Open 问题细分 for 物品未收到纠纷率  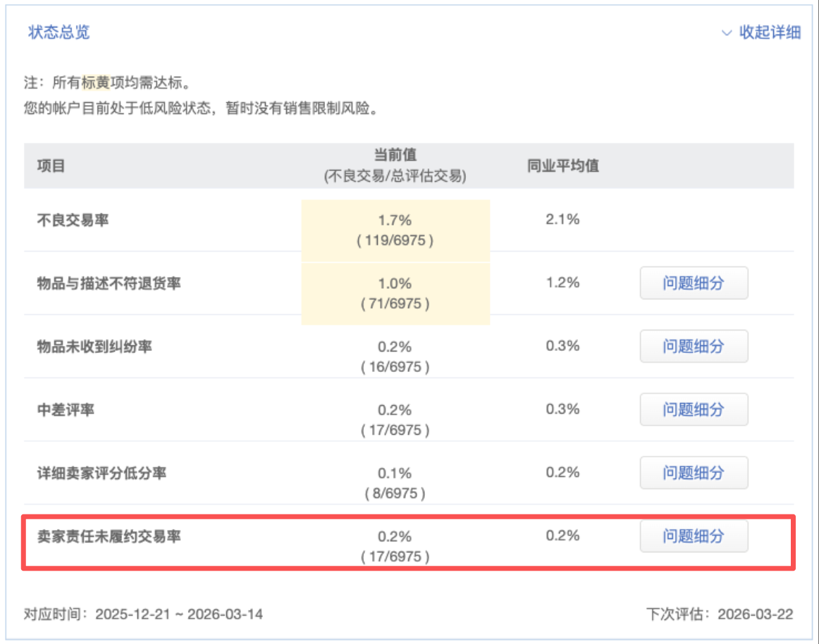[x=694, y=347]
